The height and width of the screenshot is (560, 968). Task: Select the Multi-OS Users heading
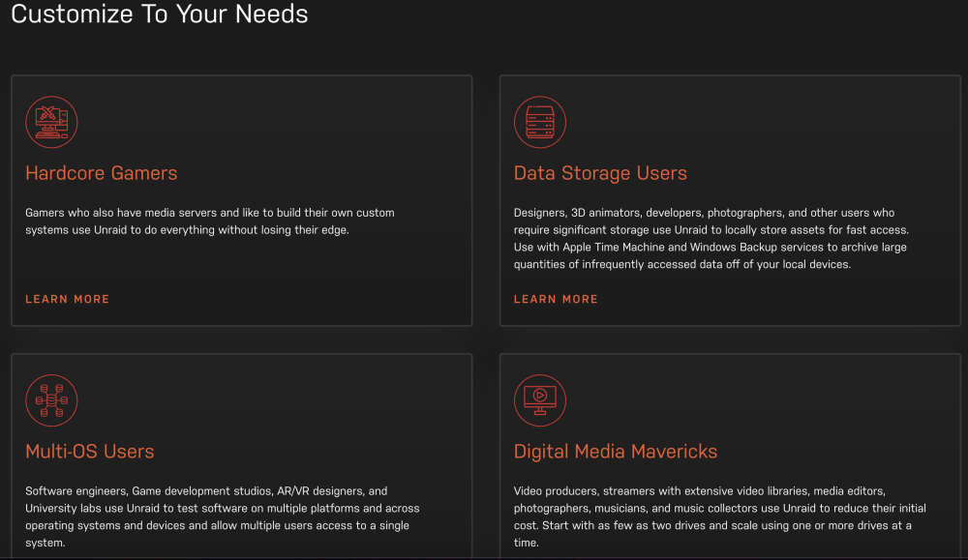89,452
